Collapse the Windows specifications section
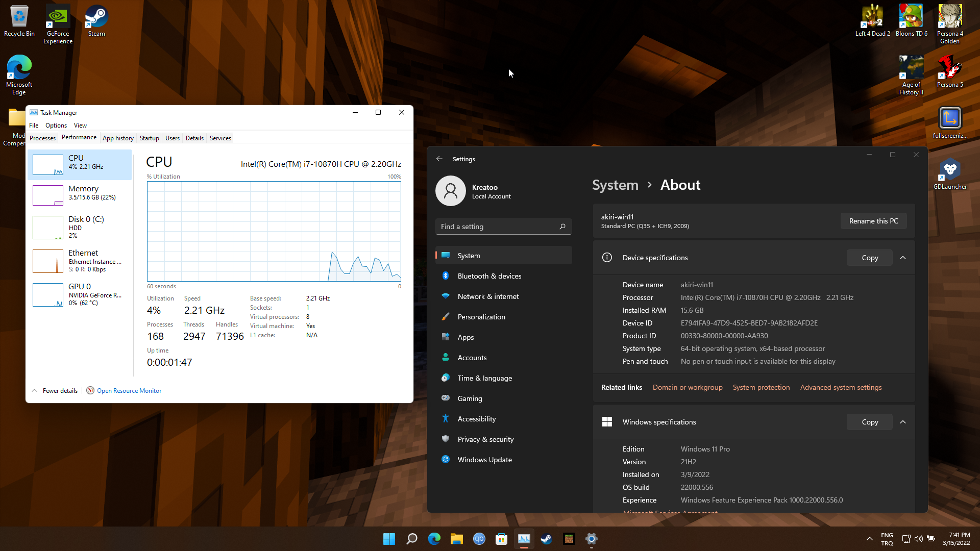The width and height of the screenshot is (980, 551). point(903,422)
